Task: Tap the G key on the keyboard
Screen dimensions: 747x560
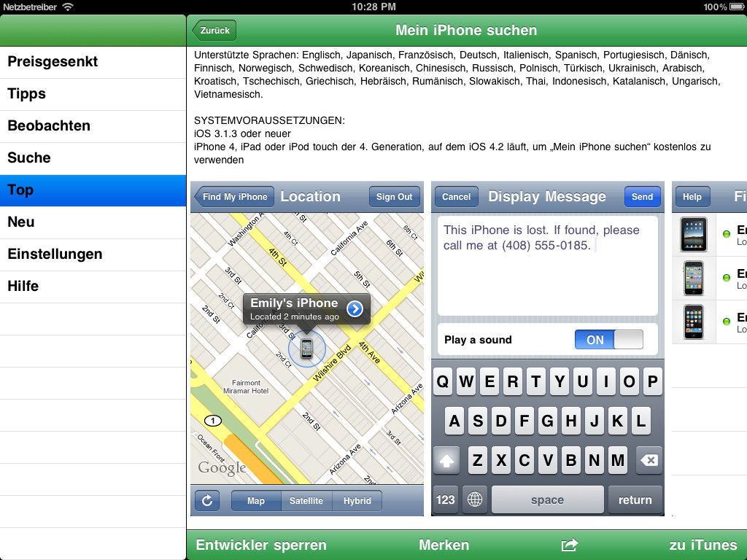Action: pyautogui.click(x=547, y=421)
